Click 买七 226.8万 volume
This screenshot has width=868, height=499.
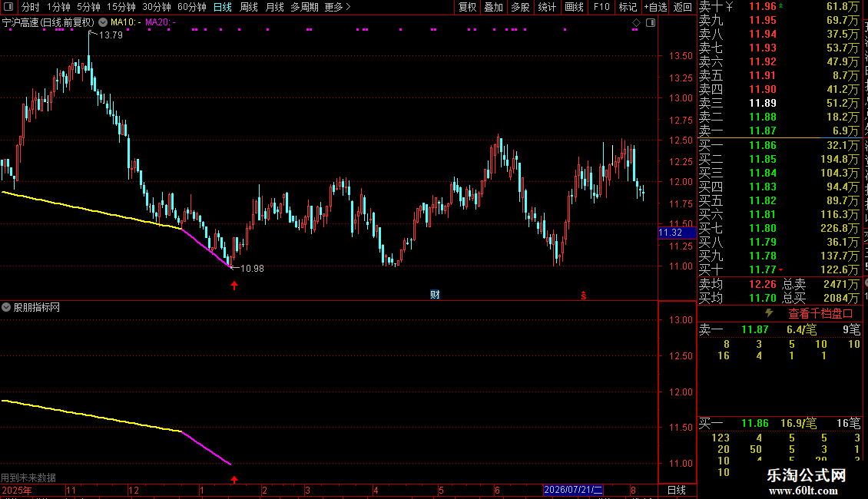click(840, 228)
